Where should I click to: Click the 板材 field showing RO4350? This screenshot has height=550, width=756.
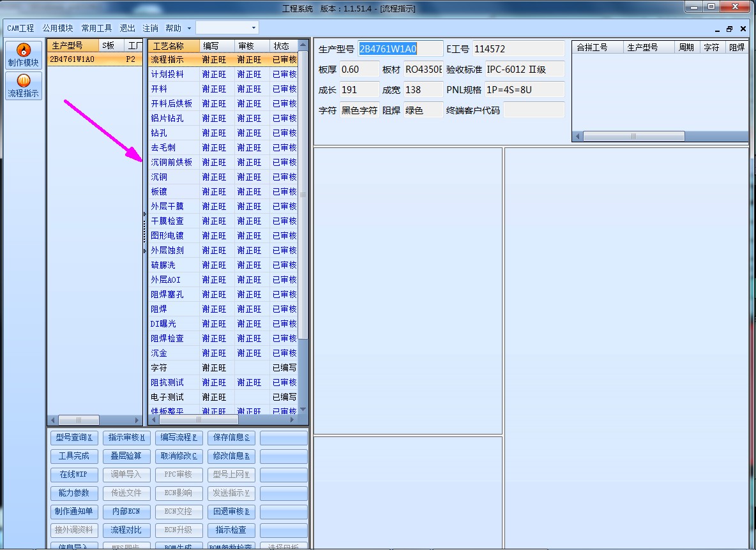[423, 70]
